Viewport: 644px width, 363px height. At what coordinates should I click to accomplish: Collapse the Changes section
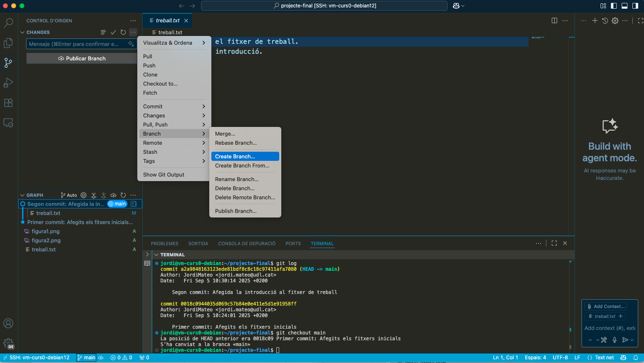pos(22,32)
